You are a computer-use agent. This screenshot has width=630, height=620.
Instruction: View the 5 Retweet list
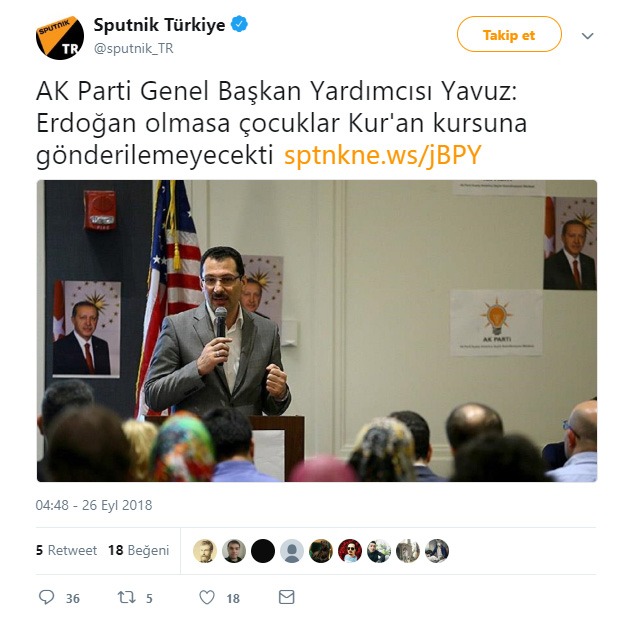point(66,550)
